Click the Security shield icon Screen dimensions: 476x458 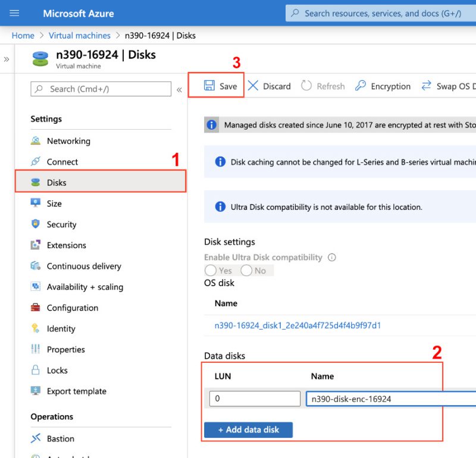click(36, 224)
